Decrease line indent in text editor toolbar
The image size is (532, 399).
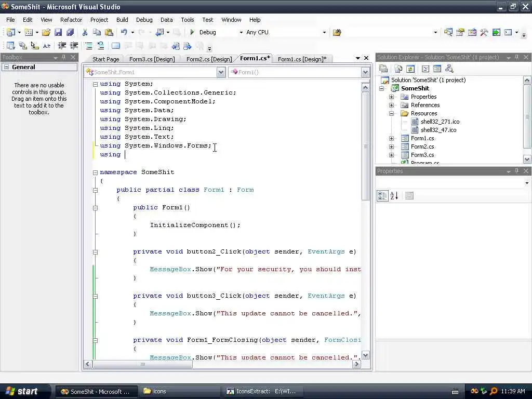(x=62, y=46)
